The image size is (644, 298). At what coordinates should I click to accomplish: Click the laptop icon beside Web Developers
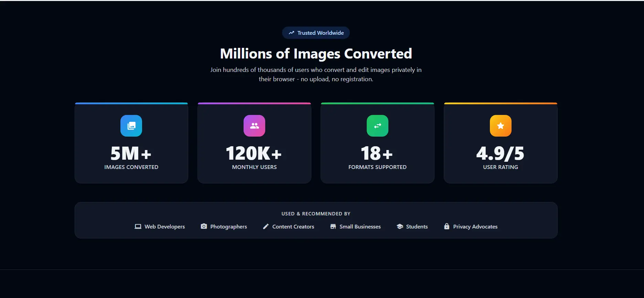[138, 226]
